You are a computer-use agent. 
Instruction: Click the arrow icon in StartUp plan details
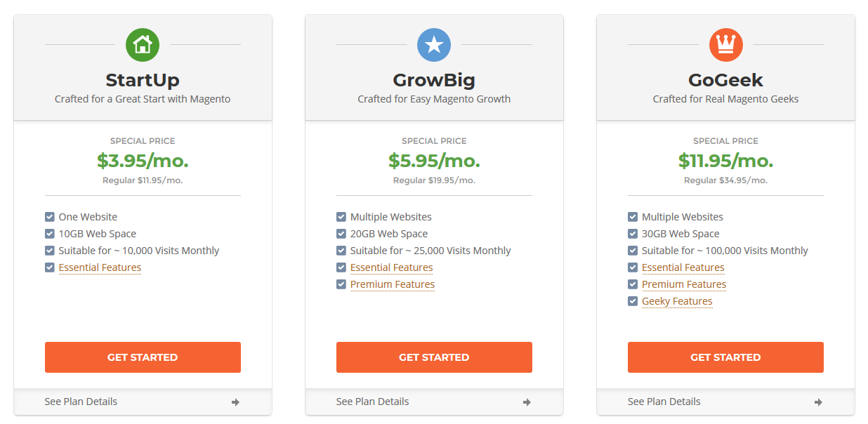point(235,402)
